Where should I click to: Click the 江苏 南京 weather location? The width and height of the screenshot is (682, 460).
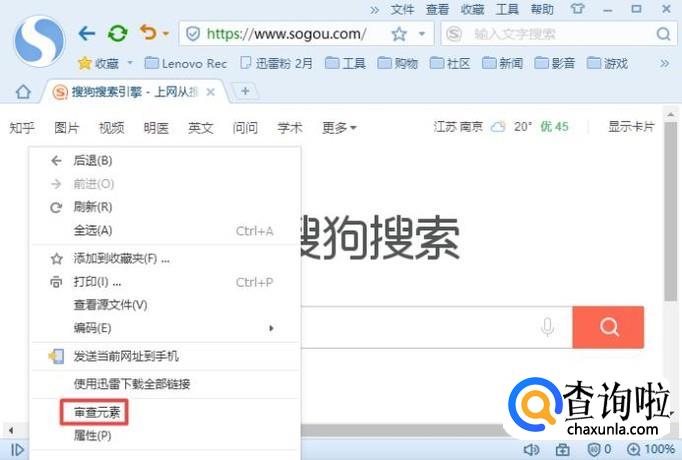click(458, 127)
